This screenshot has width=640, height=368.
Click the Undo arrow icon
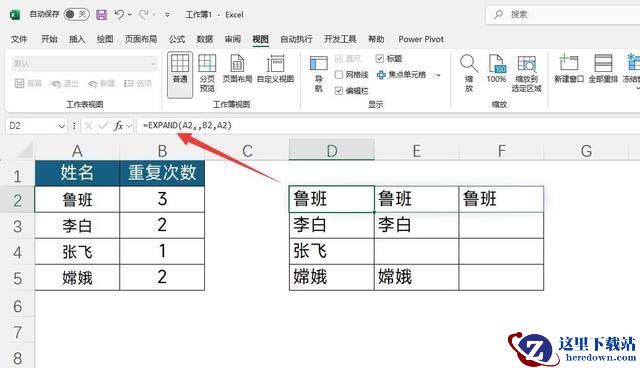119,15
